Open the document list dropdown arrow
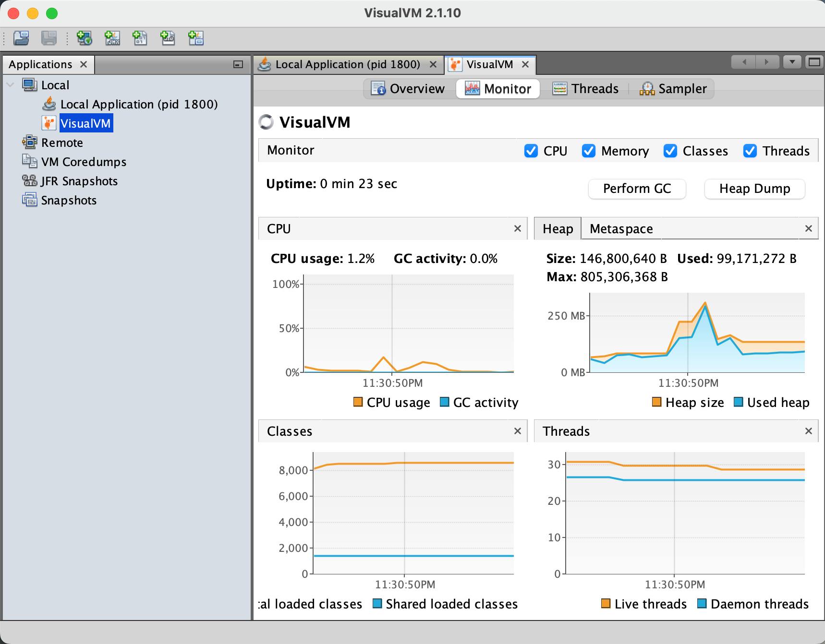The width and height of the screenshot is (825, 644). tap(792, 62)
